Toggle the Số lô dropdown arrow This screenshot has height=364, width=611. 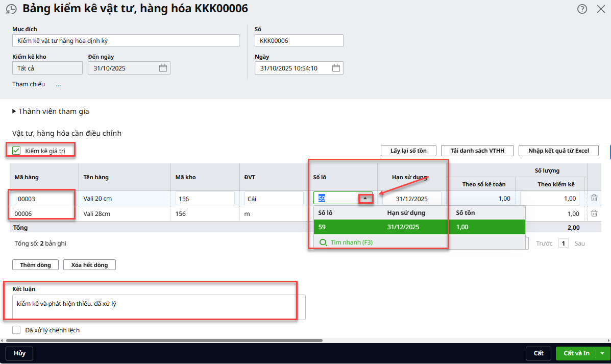tap(365, 199)
